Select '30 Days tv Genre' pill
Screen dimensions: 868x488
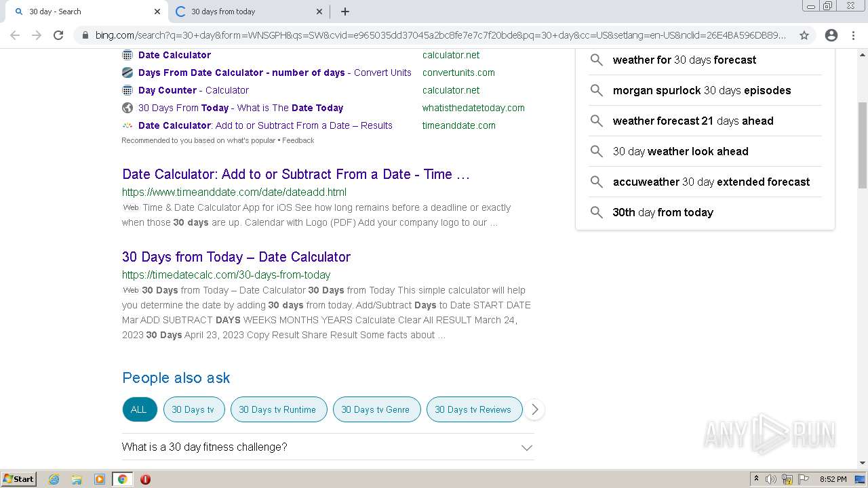(x=376, y=409)
